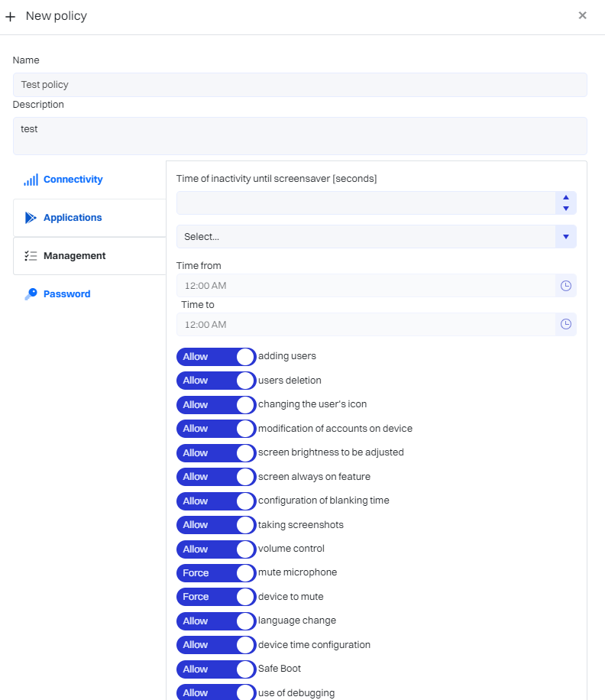Expand the Select... dropdown
This screenshot has height=700, width=605.
tap(566, 237)
